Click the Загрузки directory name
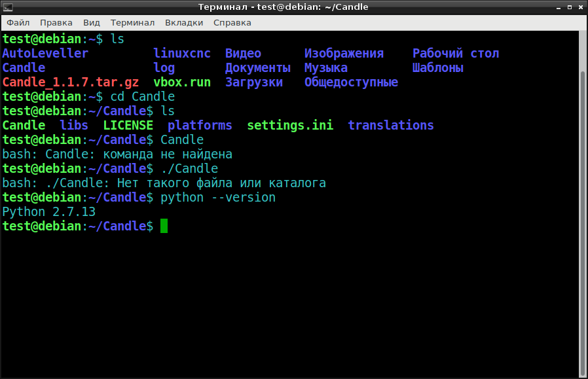 (x=254, y=82)
